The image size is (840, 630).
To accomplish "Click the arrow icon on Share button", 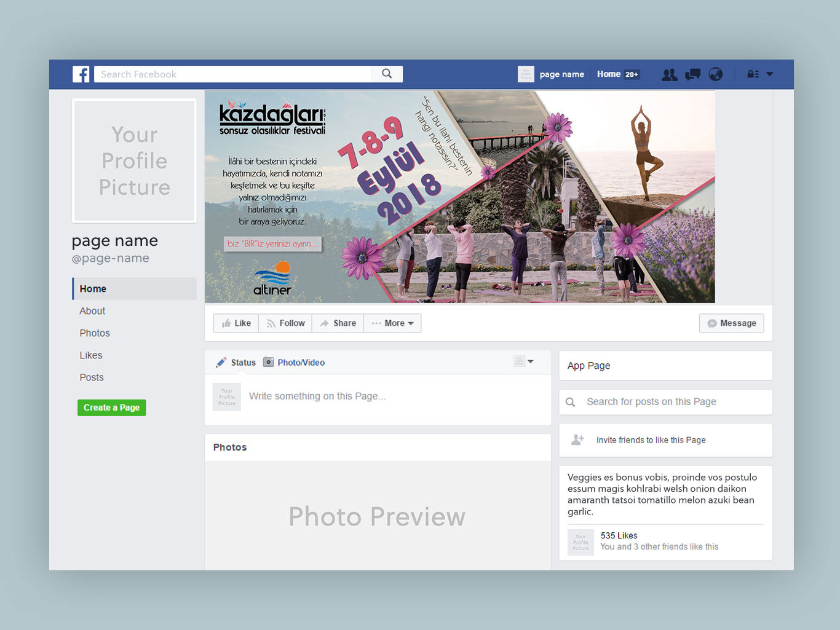I will tap(325, 323).
